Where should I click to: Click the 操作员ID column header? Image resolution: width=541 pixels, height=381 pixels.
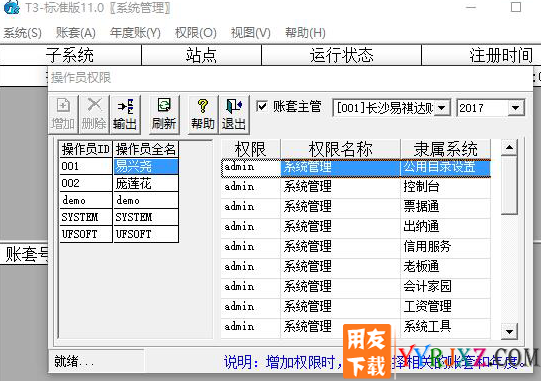click(x=86, y=149)
